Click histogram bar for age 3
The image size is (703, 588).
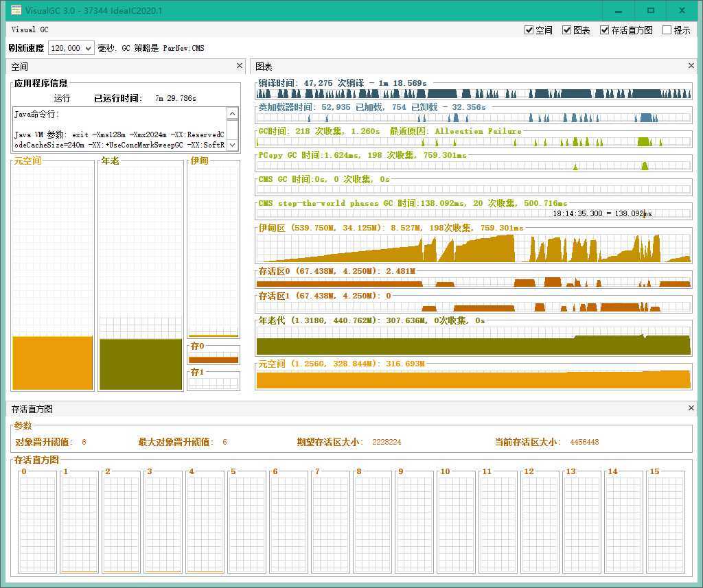[163, 524]
